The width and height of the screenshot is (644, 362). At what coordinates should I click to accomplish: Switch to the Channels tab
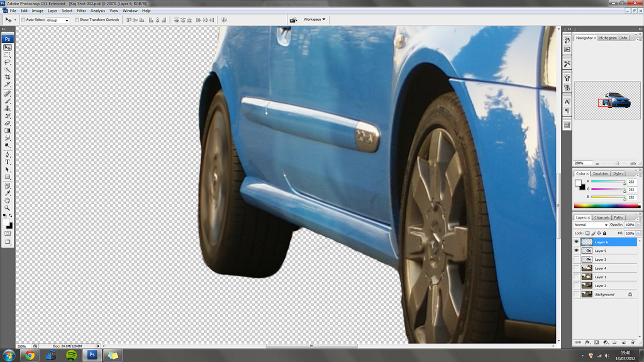click(x=601, y=217)
